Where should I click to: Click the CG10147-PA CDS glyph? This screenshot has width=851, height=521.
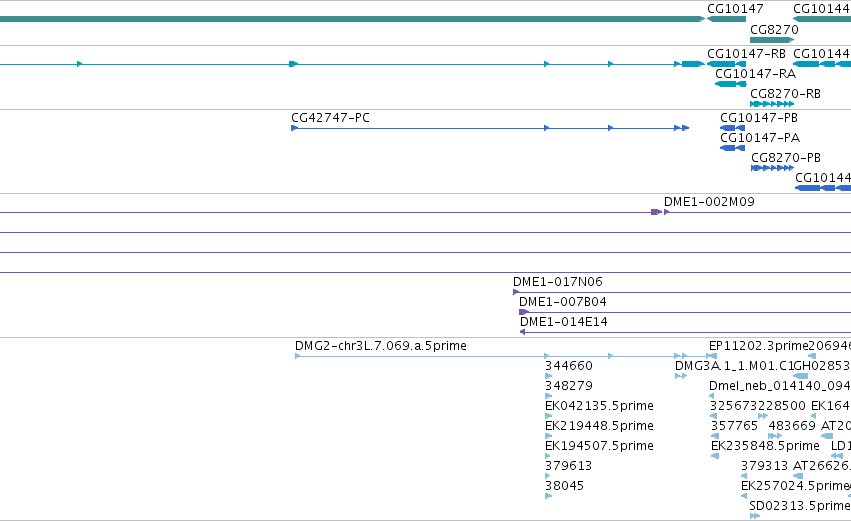(x=732, y=148)
